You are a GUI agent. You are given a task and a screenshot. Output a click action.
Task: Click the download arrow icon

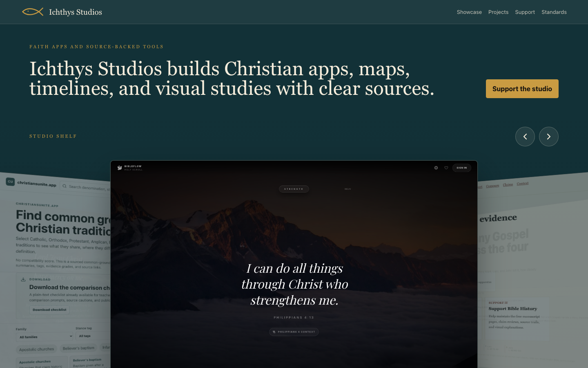23,279
